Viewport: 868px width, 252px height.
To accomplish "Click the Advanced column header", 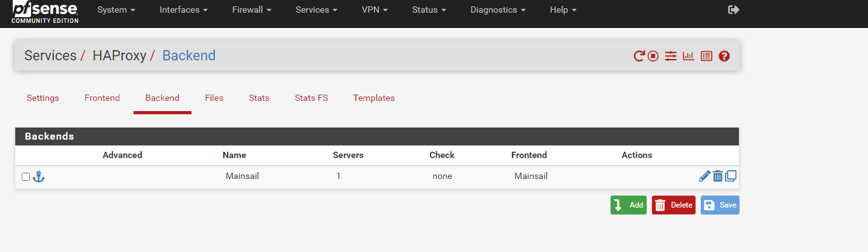I will (x=122, y=156).
